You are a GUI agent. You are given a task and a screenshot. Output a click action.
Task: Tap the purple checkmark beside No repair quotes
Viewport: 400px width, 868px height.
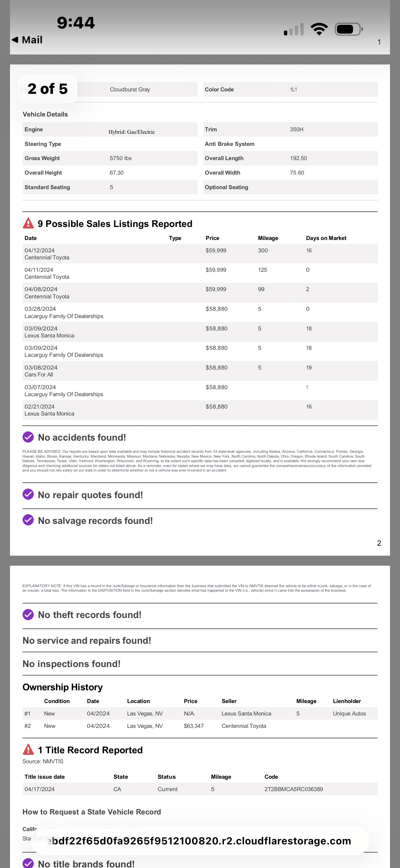pos(28,494)
